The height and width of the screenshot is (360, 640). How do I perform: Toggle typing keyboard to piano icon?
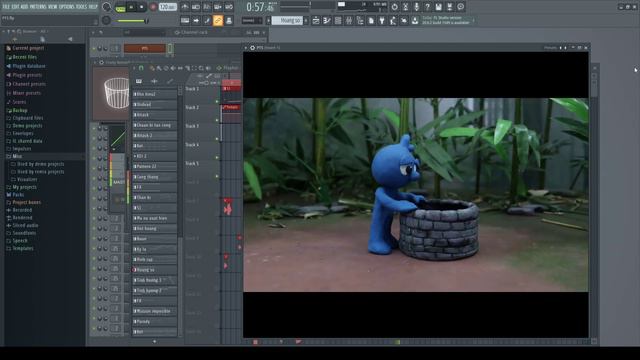point(185,20)
